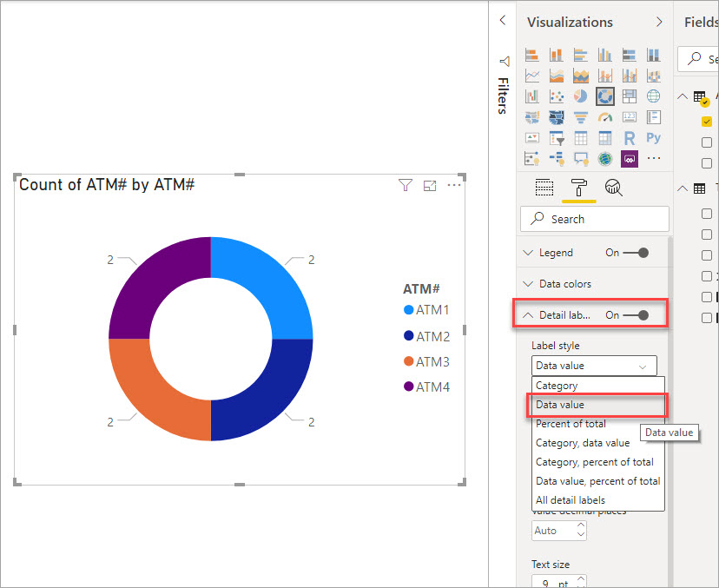The image size is (719, 588).
Task: Select the scatter chart visual
Action: tap(557, 96)
